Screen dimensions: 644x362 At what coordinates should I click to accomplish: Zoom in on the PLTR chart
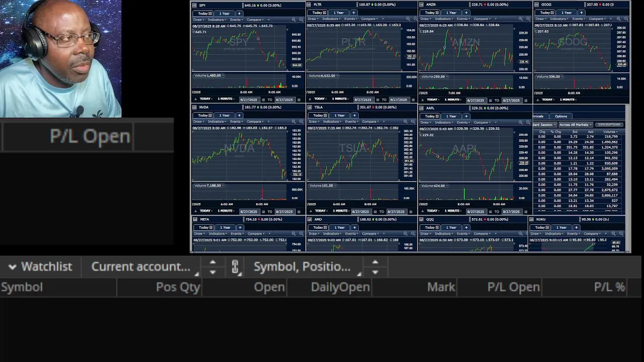point(408,19)
